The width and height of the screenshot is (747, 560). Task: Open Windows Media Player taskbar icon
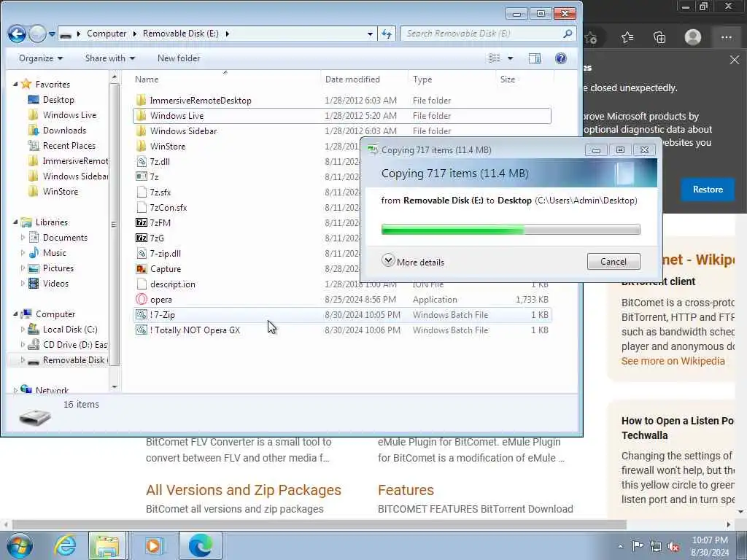tap(154, 545)
